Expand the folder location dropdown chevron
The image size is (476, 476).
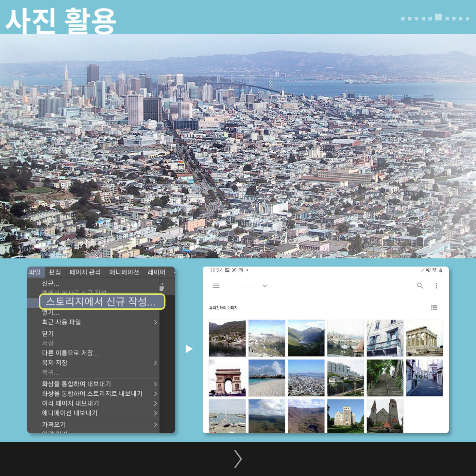pyautogui.click(x=265, y=286)
